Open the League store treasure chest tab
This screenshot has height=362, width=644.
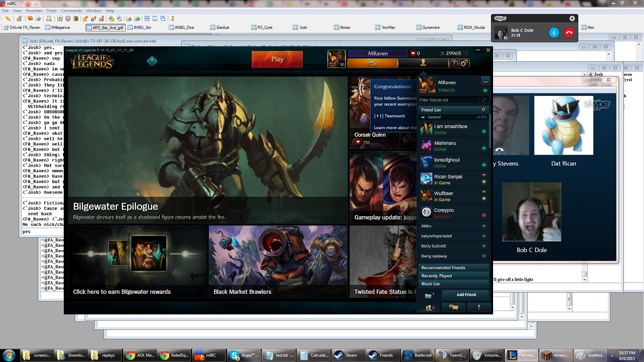coord(372,63)
